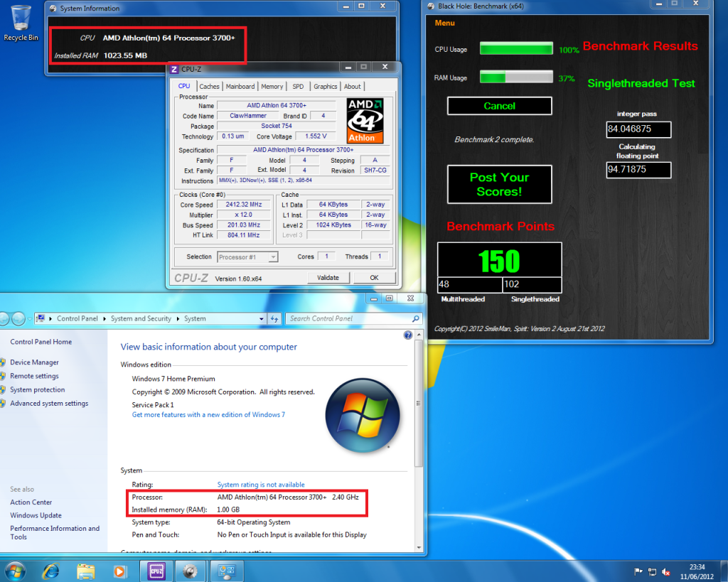The height and width of the screenshot is (582, 728).
Task: Switch to the Caches tab
Action: pos(209,86)
